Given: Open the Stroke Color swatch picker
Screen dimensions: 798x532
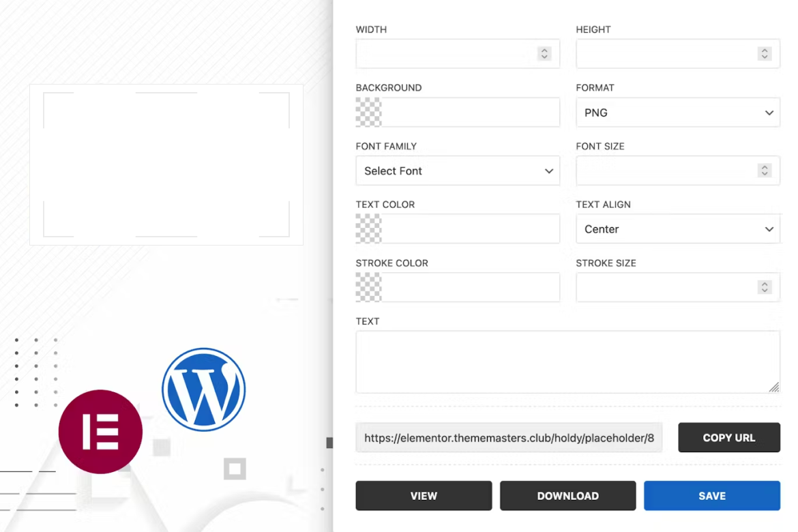Looking at the screenshot, I should (368, 287).
